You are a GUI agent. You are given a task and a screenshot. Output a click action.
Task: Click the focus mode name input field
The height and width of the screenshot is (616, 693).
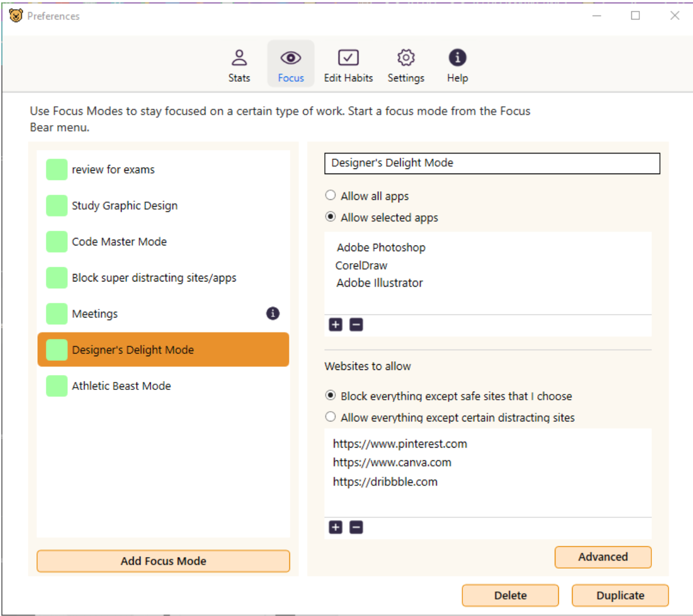(x=492, y=163)
